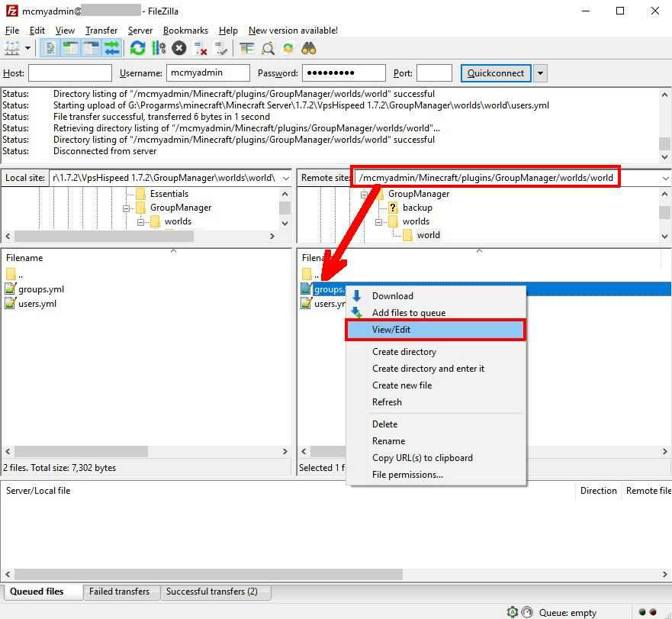
Task: Choose Download from context menu
Action: coord(436,296)
